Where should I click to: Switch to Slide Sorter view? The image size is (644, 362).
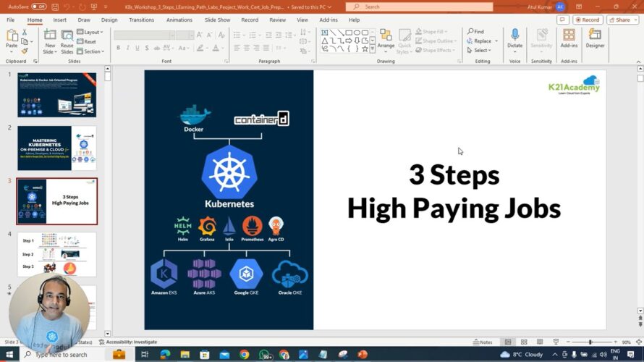click(524, 342)
